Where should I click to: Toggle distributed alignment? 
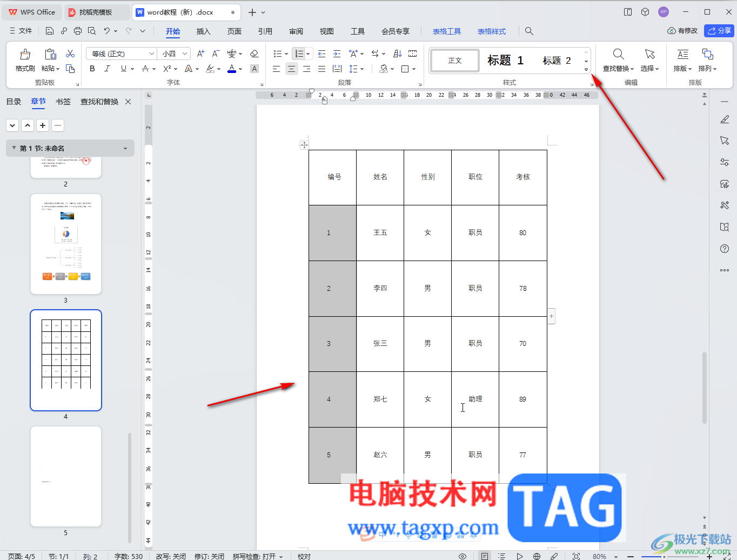[x=337, y=69]
